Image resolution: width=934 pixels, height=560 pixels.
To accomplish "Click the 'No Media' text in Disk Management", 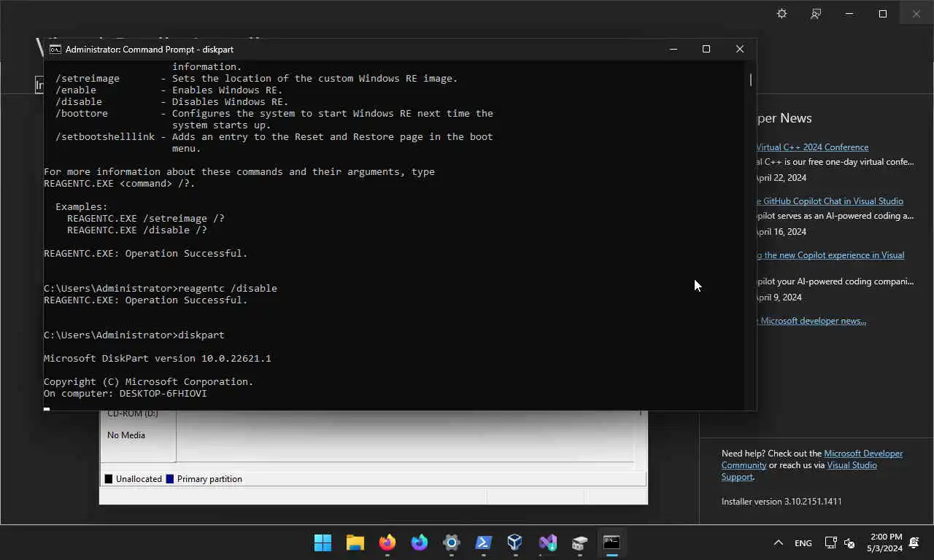I will pyautogui.click(x=126, y=435).
